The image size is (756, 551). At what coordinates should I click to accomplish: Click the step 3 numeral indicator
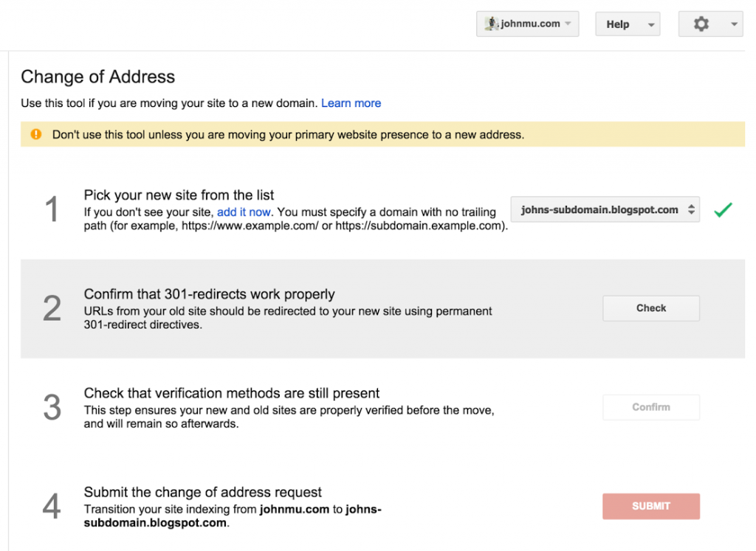pyautogui.click(x=52, y=407)
